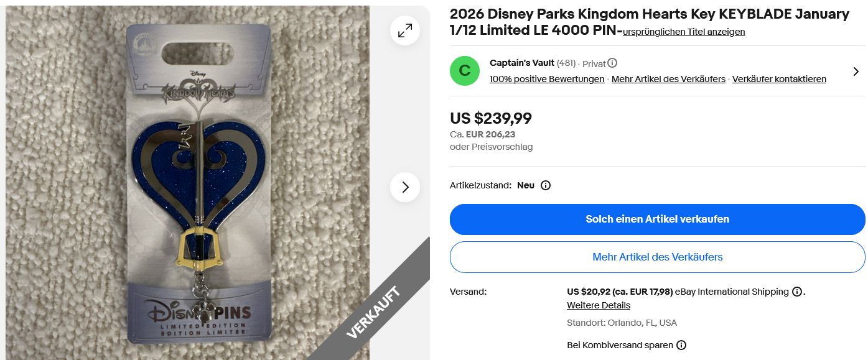Click the Bei Kombiversand sparen text
The image size is (868, 360).
620,345
